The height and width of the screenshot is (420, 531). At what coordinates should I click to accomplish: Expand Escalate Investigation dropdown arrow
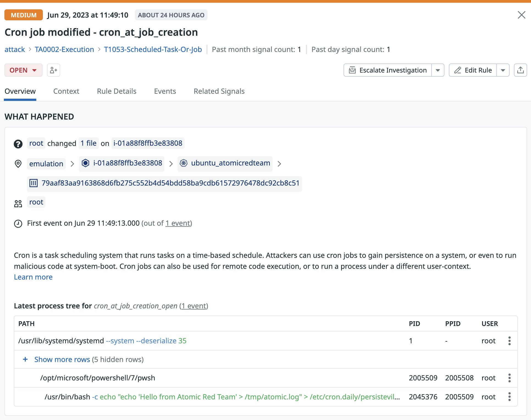[x=438, y=70]
